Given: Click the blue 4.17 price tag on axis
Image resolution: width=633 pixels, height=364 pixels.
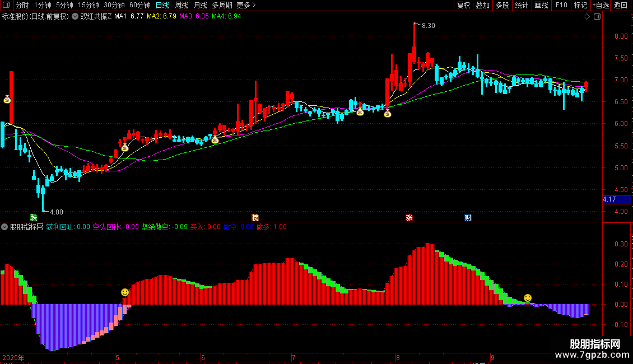Looking at the screenshot, I should pyautogui.click(x=616, y=199).
